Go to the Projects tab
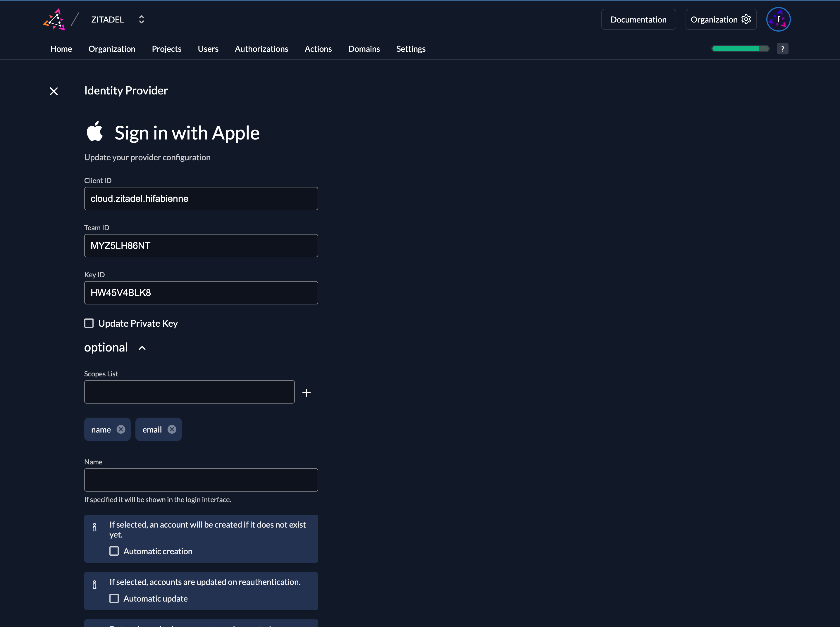The width and height of the screenshot is (840, 627). coord(166,49)
